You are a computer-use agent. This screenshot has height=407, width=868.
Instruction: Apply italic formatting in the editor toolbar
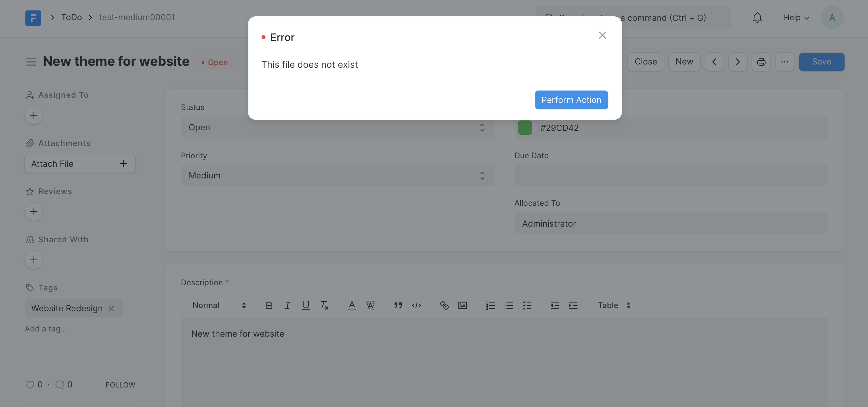click(287, 305)
